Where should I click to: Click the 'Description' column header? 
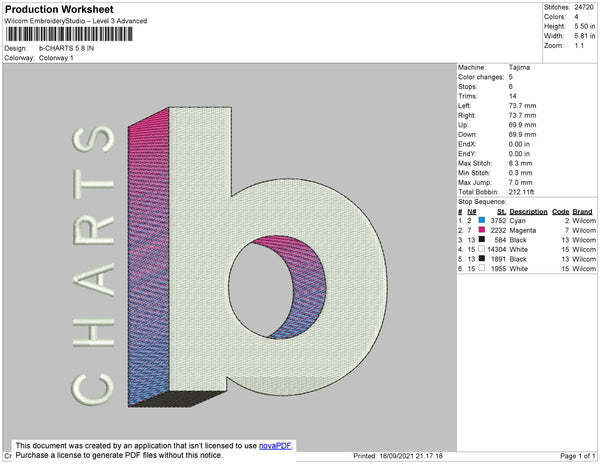point(528,212)
